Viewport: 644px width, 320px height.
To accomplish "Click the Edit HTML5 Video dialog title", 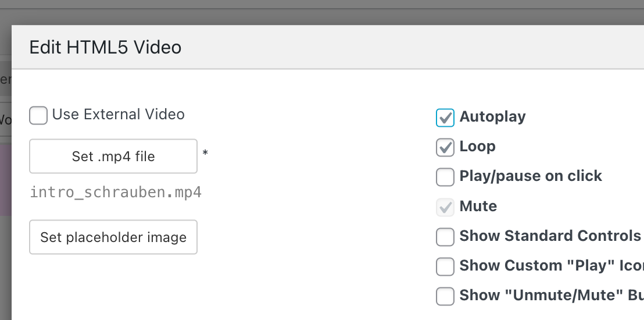I will (x=105, y=47).
